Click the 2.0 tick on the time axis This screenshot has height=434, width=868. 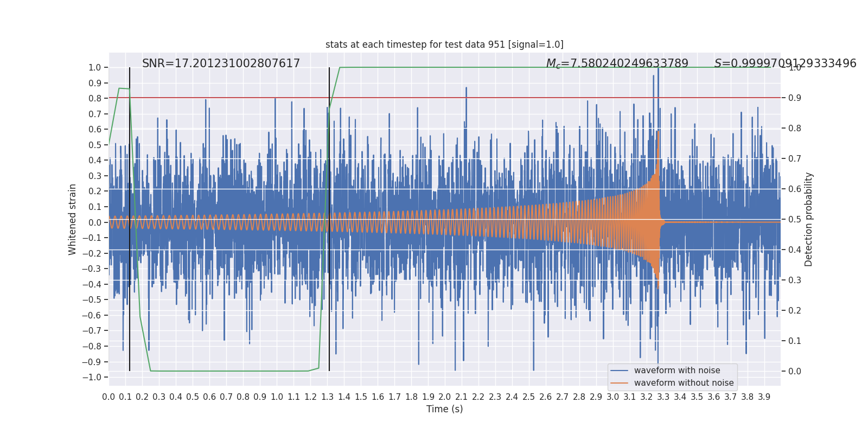(444, 397)
